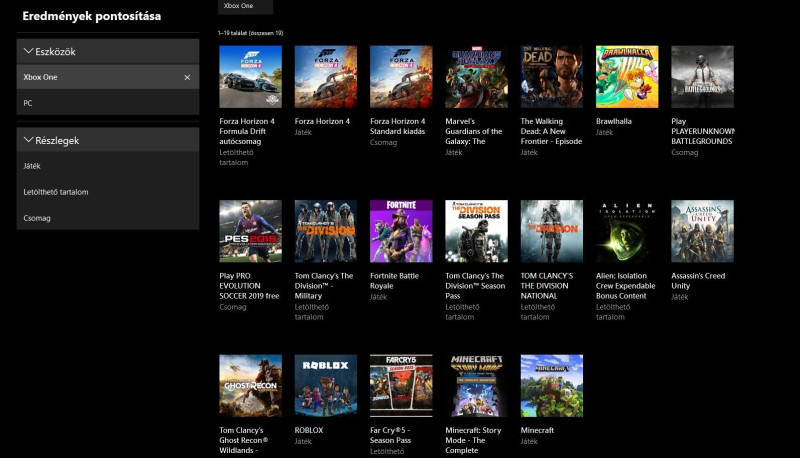Click the Eredmények pontosítása heading

(x=92, y=16)
